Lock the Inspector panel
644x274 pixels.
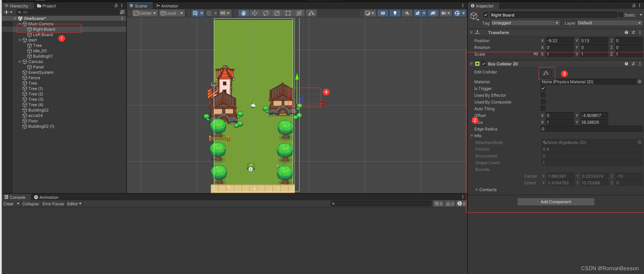(x=634, y=5)
